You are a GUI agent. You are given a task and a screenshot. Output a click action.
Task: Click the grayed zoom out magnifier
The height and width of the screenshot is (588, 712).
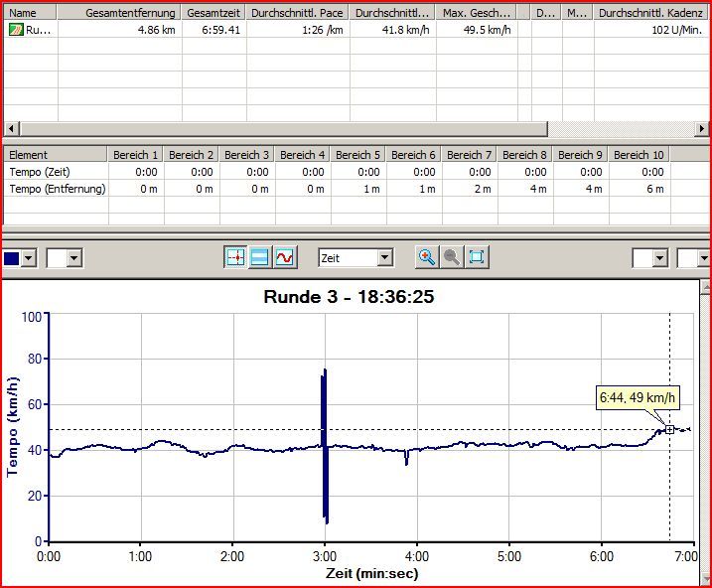[452, 257]
